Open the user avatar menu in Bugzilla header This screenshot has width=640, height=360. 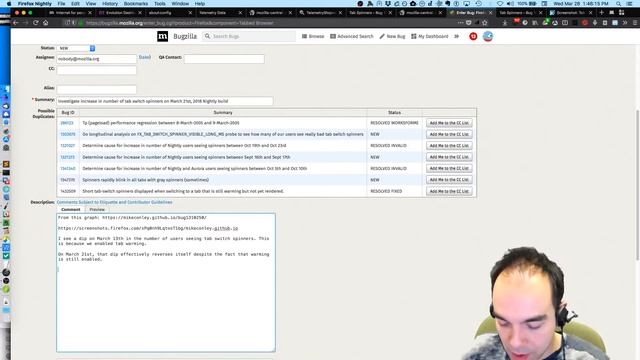point(488,36)
